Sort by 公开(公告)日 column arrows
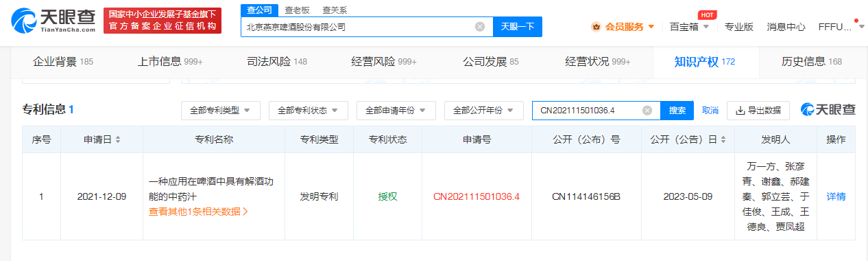This screenshot has width=868, height=261. pyautogui.click(x=723, y=139)
